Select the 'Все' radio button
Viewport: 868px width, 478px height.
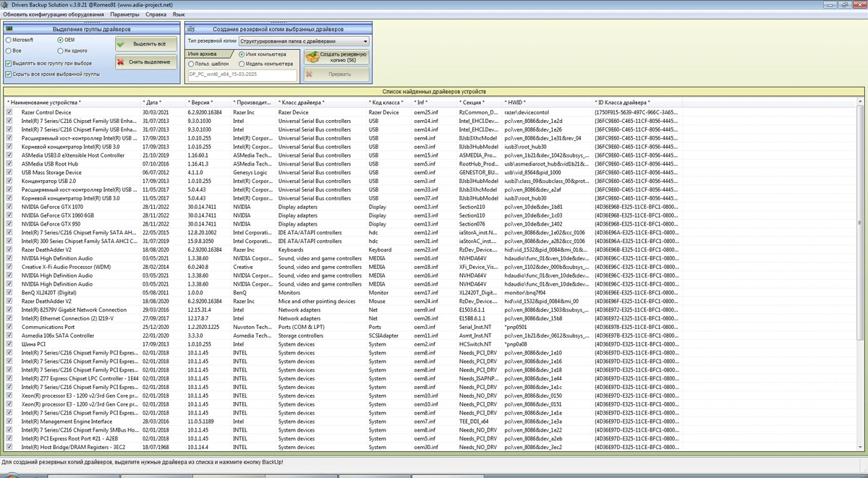(9, 51)
